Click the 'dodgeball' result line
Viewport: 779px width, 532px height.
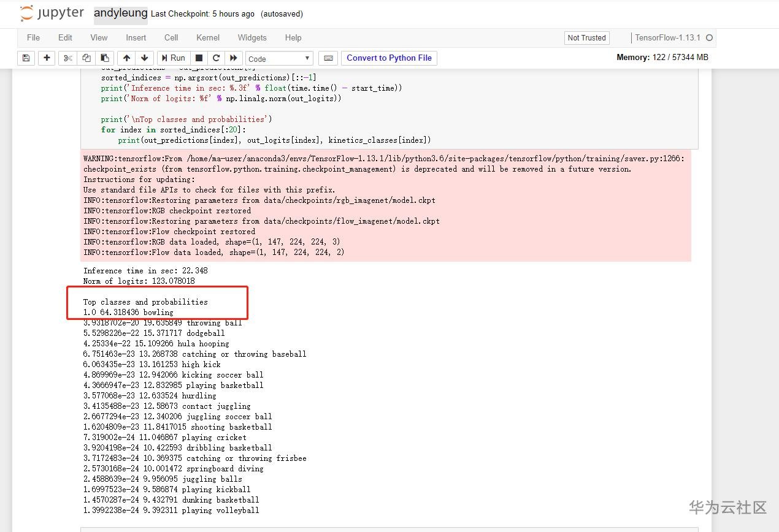tap(154, 333)
